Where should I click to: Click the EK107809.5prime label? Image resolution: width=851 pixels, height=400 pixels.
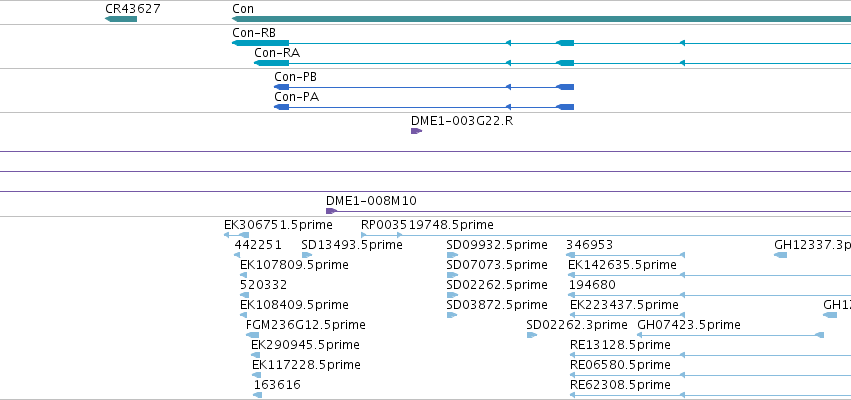coord(294,265)
